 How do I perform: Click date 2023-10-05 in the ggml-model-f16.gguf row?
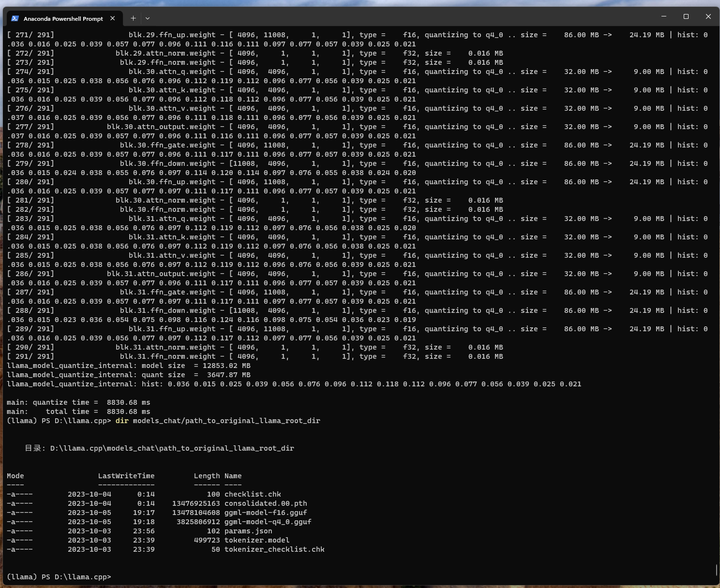click(x=89, y=513)
